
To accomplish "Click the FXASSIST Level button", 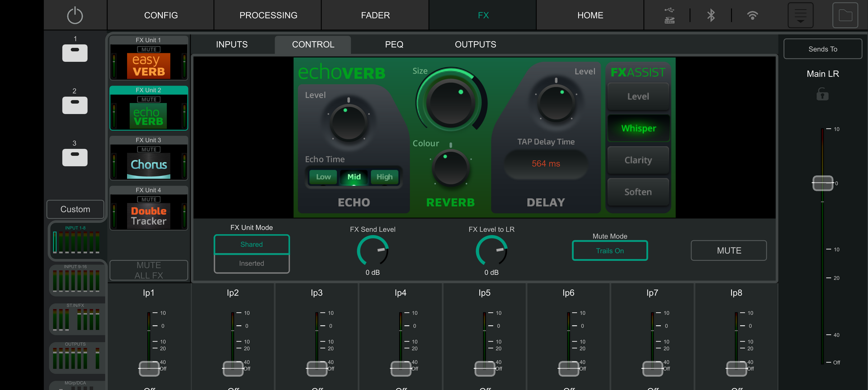I will pyautogui.click(x=638, y=96).
